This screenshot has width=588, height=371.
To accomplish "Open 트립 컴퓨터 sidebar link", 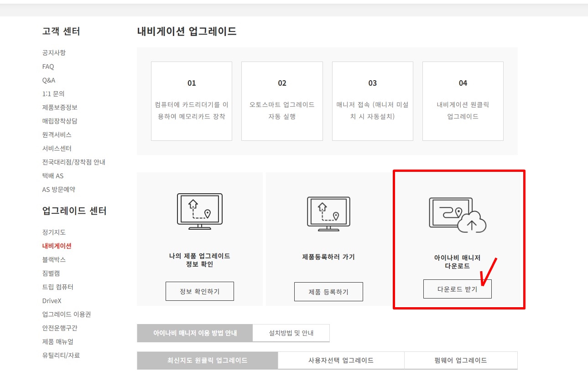I will click(x=57, y=287).
